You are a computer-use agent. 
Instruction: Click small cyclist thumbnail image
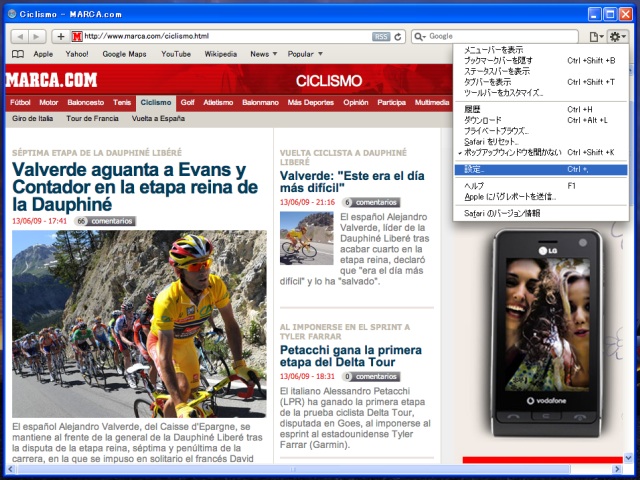[306, 238]
